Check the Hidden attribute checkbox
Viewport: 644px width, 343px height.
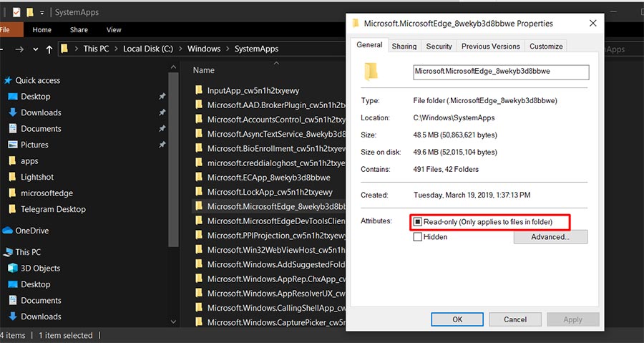point(418,237)
